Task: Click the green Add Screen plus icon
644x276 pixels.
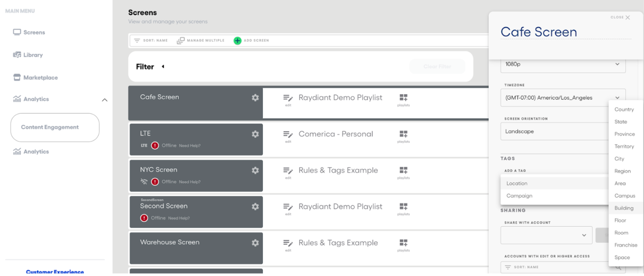Action: [x=237, y=40]
